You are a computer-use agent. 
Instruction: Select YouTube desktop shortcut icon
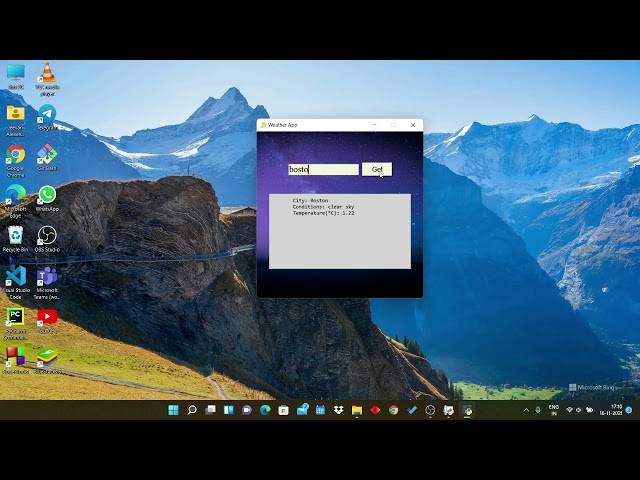pyautogui.click(x=47, y=321)
